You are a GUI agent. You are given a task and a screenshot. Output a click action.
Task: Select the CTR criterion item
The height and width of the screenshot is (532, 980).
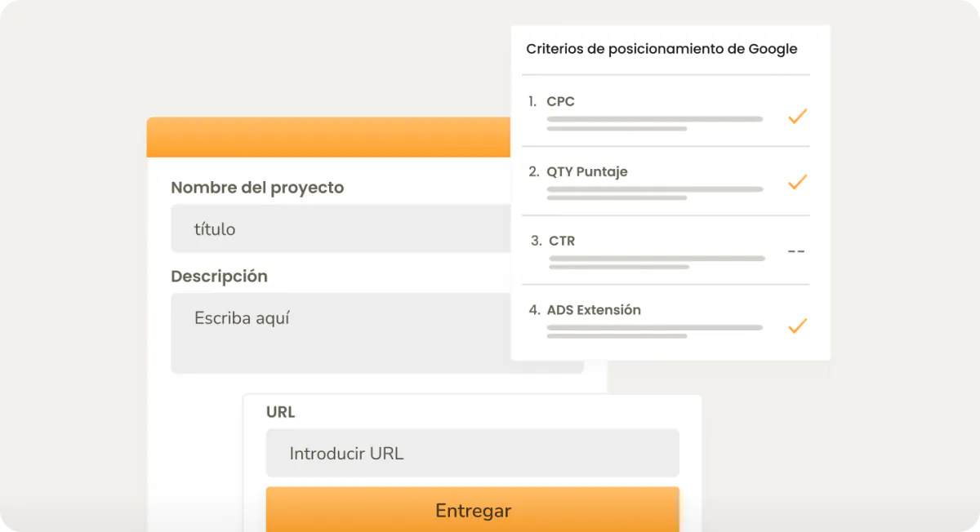point(666,250)
